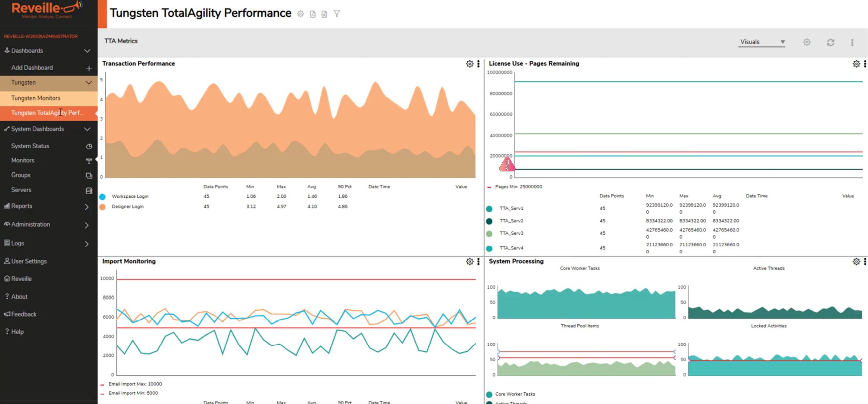The height and width of the screenshot is (404, 868).
Task: Click Groups stack icon
Action: pyautogui.click(x=89, y=175)
